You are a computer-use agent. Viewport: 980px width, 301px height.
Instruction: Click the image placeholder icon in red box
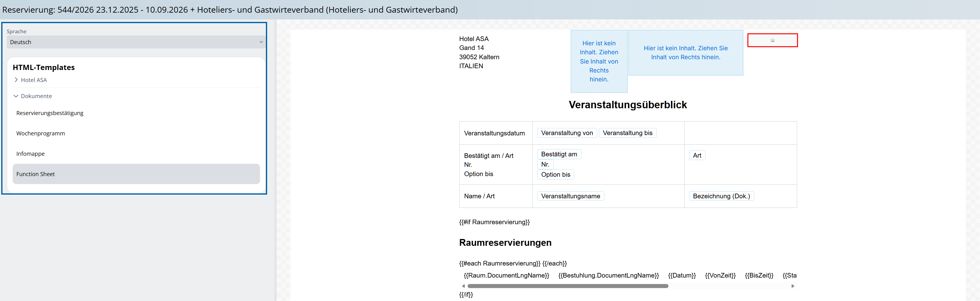(772, 40)
